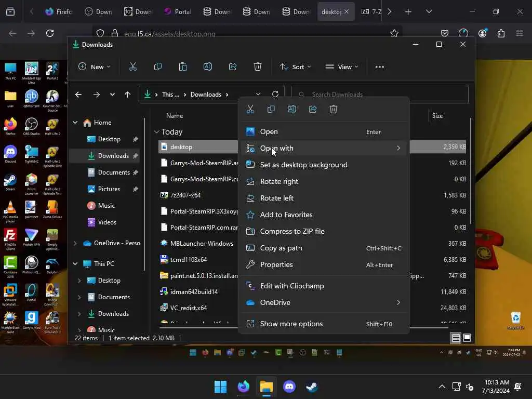532x399 pixels.
Task: Open Firefox View icon in the tab bar
Action: (10, 11)
